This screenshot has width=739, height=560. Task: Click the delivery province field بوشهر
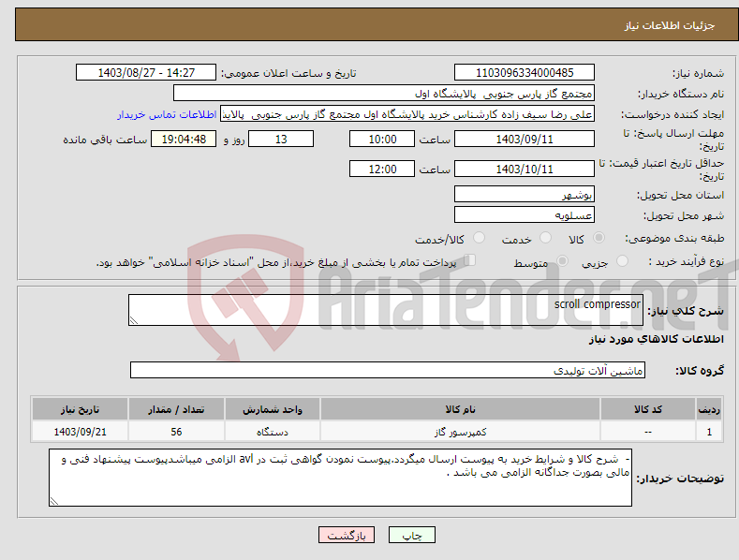[x=525, y=194]
